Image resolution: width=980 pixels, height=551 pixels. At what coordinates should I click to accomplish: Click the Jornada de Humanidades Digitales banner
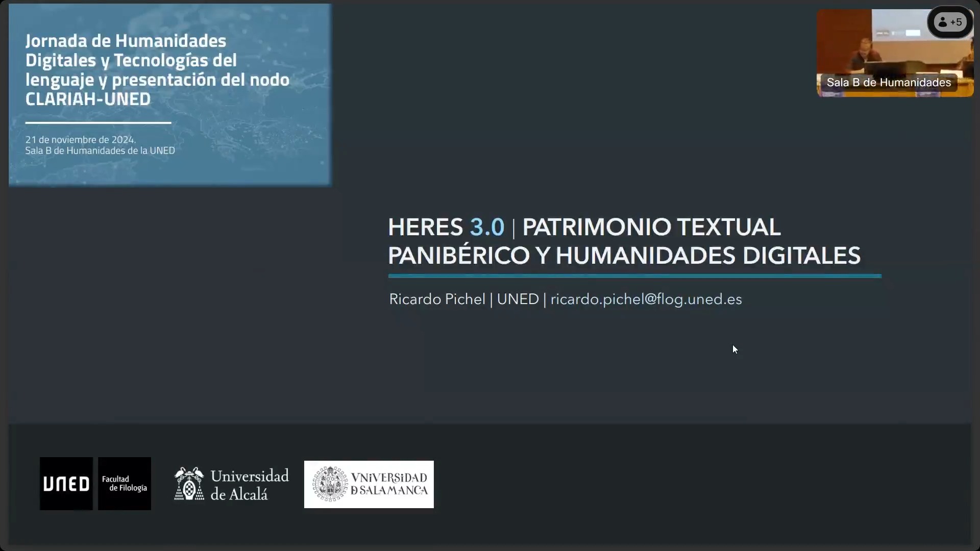[170, 95]
